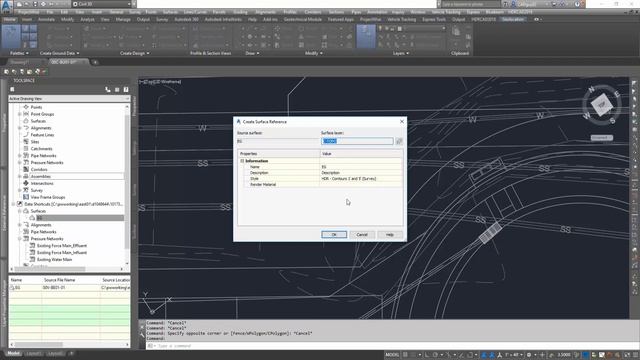This screenshot has width=640, height=360.
Task: Click the Toolspace top-left panel icon
Action: 12,89
